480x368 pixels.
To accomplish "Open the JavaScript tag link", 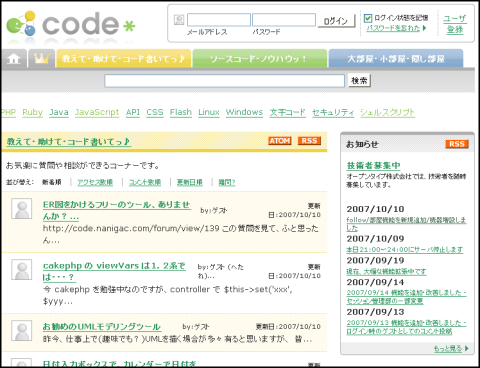I will pyautogui.click(x=97, y=112).
